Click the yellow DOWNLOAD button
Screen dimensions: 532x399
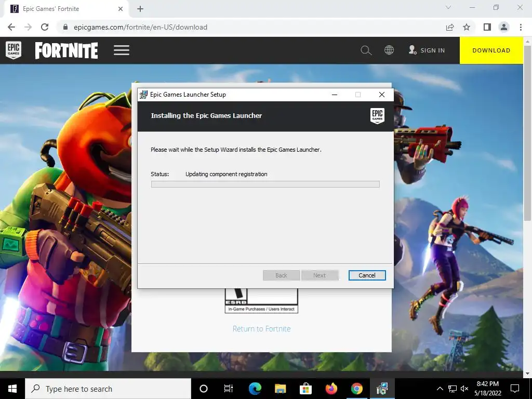point(491,50)
